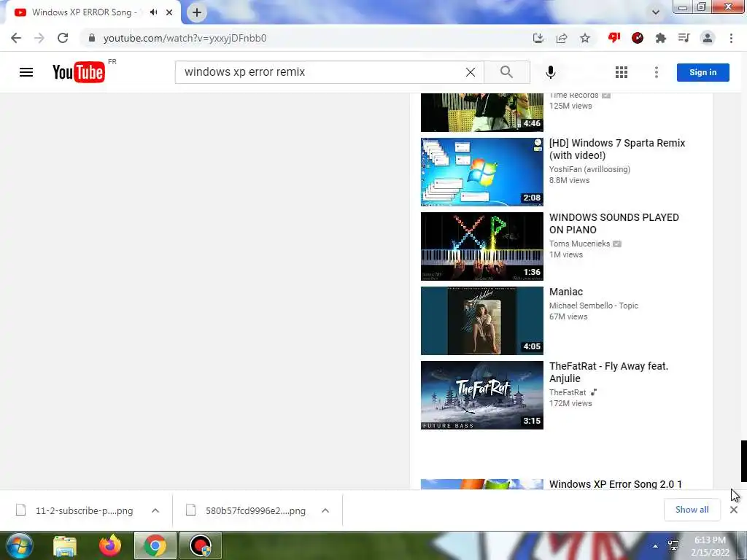Viewport: 747px width, 560px height.
Task: Open the Chrome profile avatar
Action: tap(708, 38)
